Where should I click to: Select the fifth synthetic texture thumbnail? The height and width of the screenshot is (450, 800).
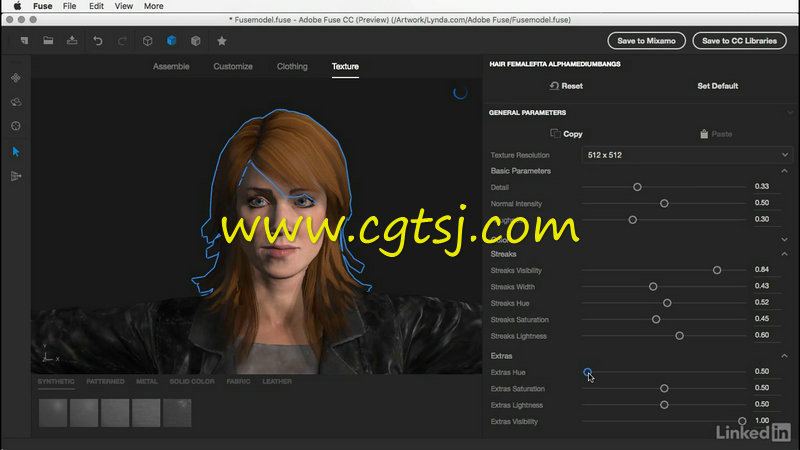pos(177,413)
